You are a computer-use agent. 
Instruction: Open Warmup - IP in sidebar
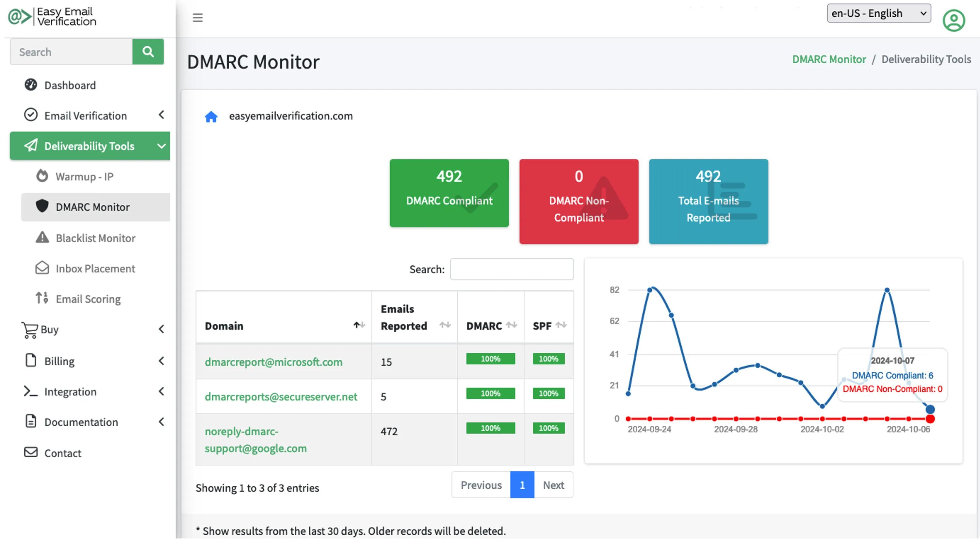[95, 177]
